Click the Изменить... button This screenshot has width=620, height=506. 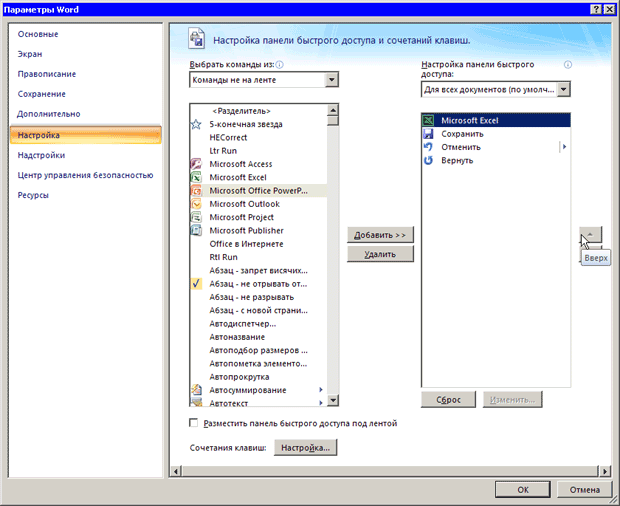(512, 400)
